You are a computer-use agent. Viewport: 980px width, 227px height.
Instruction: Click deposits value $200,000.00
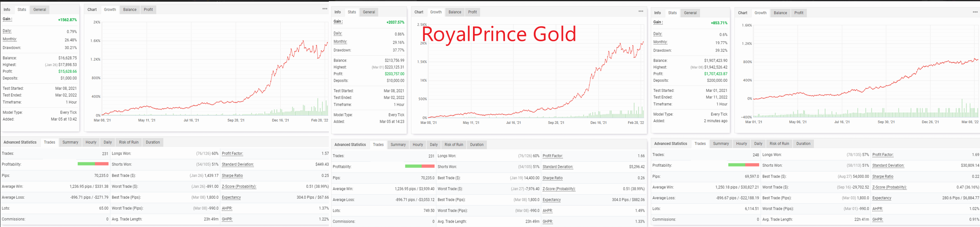[x=717, y=81]
